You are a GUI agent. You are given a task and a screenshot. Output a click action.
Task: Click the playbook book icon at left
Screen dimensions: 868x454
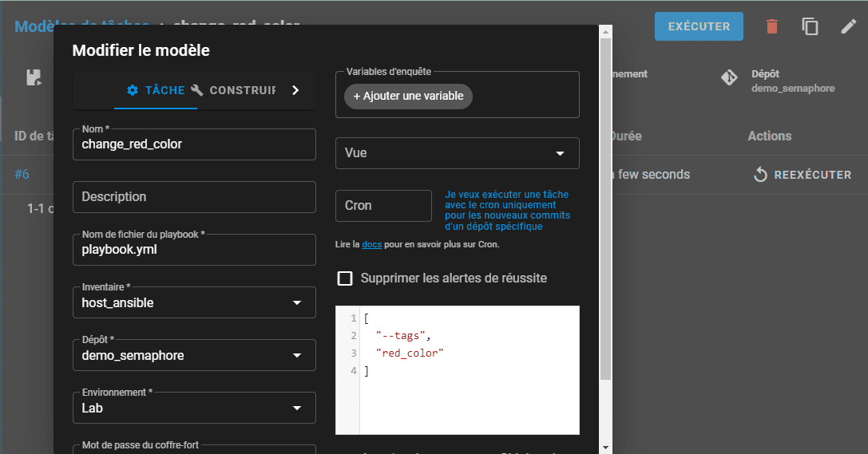tap(34, 77)
